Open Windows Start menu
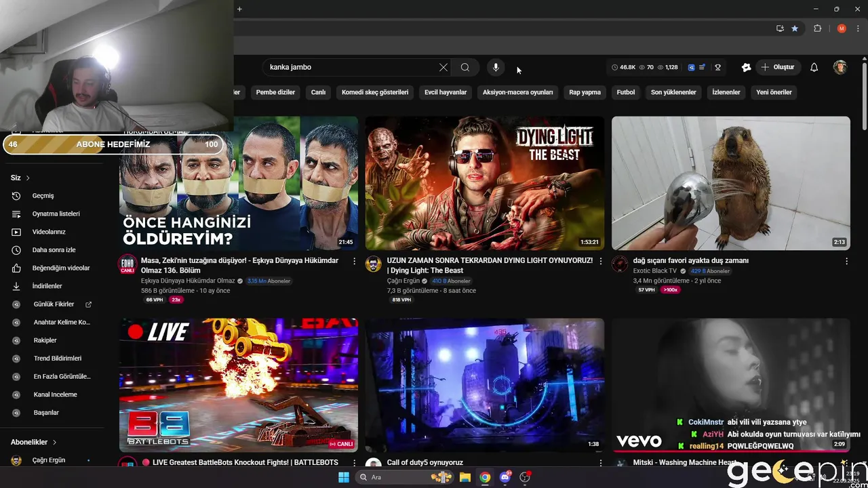The height and width of the screenshot is (488, 868). [x=344, y=477]
